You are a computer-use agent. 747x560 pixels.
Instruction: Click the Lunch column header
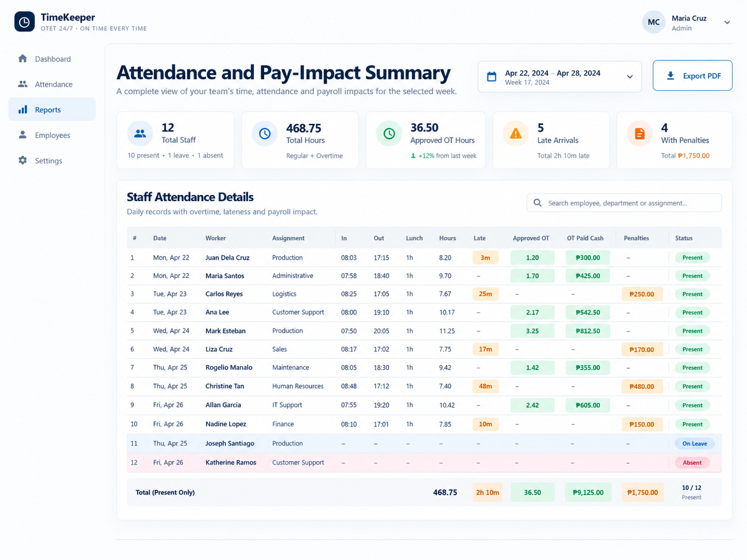pos(414,238)
